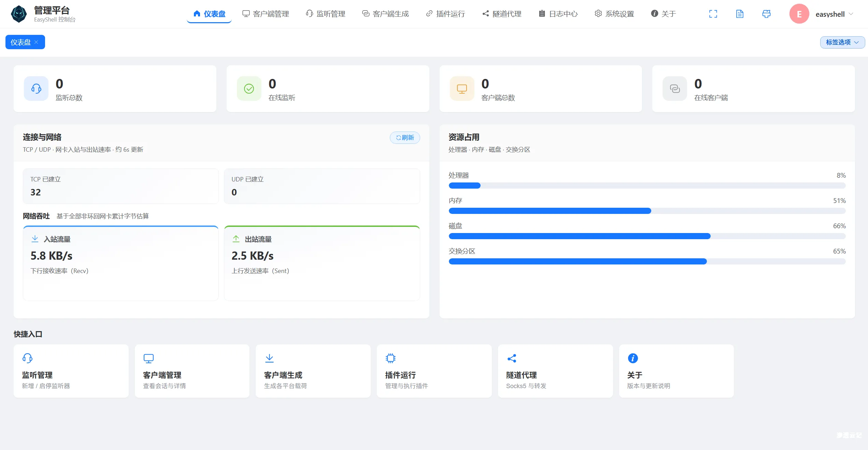This screenshot has width=868, height=450.
Task: Click the 8% processor usage value
Action: (841, 175)
